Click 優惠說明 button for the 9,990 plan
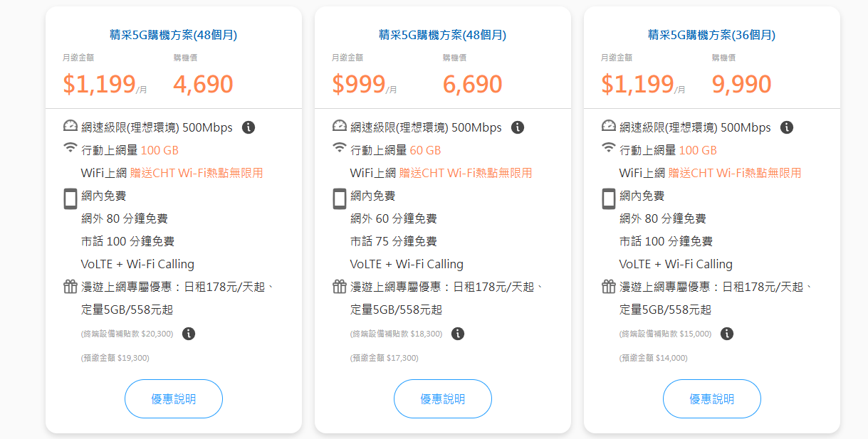This screenshot has width=868, height=439. [712, 398]
